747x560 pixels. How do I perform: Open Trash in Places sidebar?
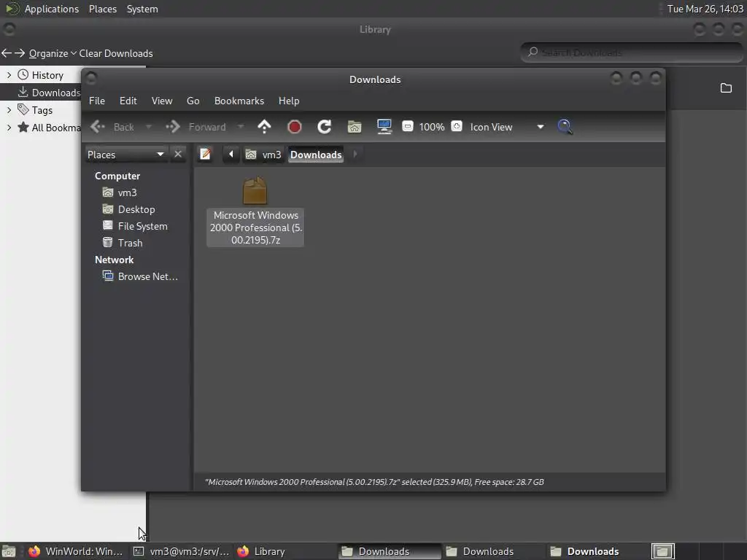point(123,243)
